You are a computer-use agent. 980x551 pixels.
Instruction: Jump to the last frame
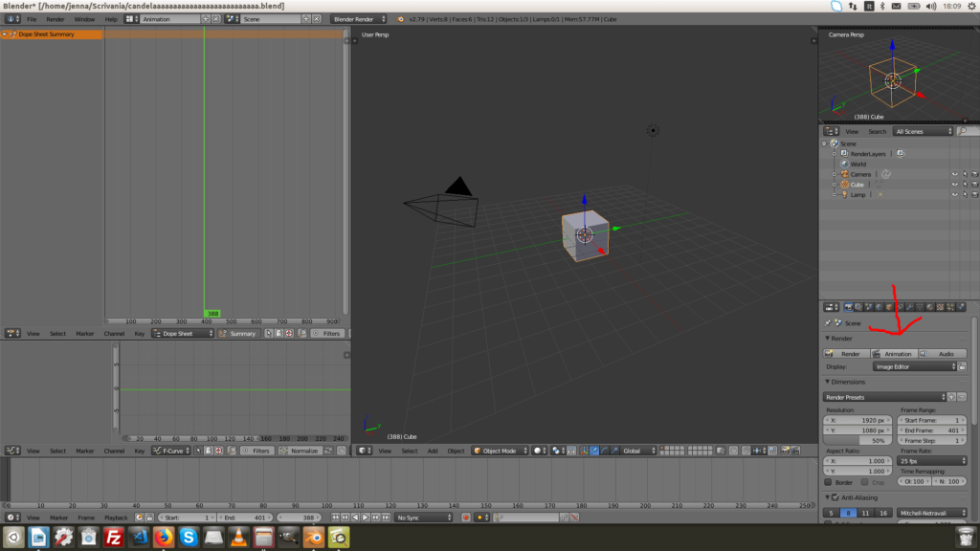386,518
